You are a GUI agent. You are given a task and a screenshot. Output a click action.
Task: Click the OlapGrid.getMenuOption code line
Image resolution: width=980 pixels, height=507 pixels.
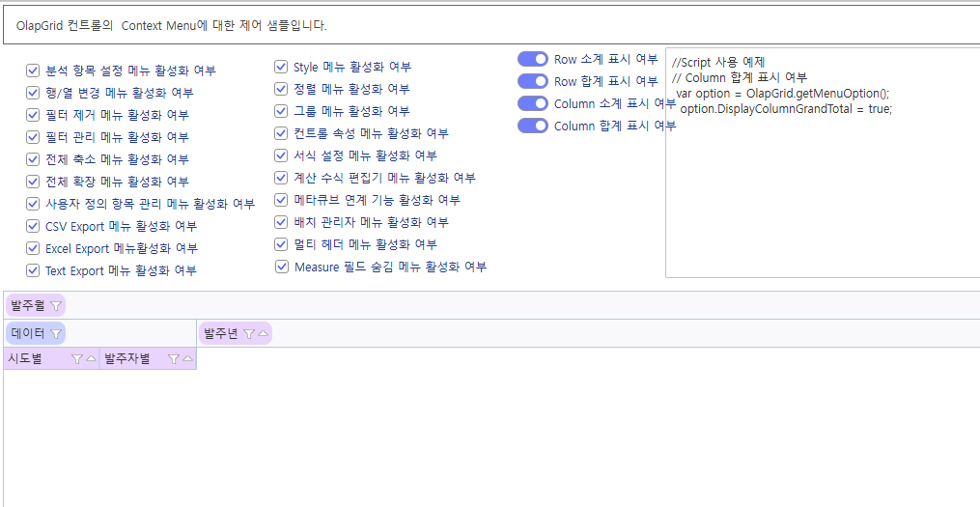click(x=782, y=93)
